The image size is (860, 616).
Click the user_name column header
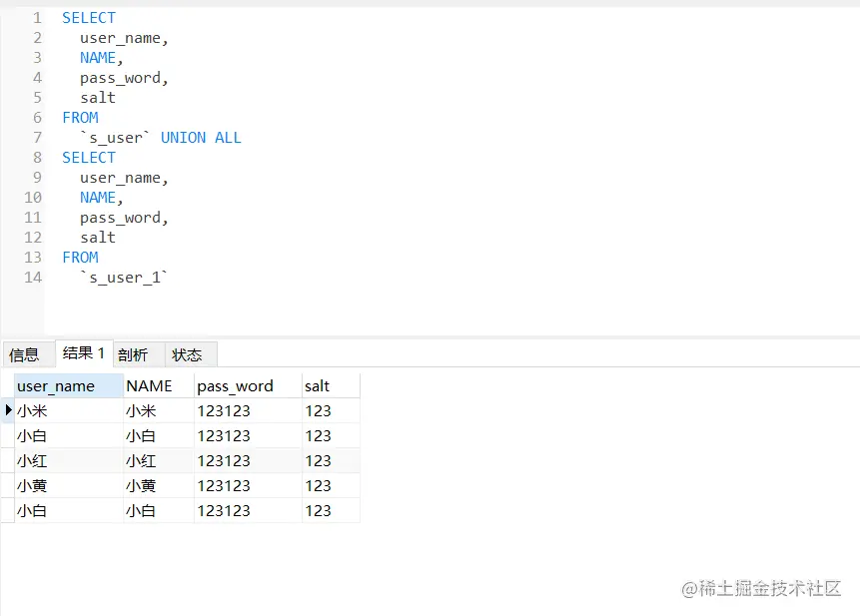point(57,385)
